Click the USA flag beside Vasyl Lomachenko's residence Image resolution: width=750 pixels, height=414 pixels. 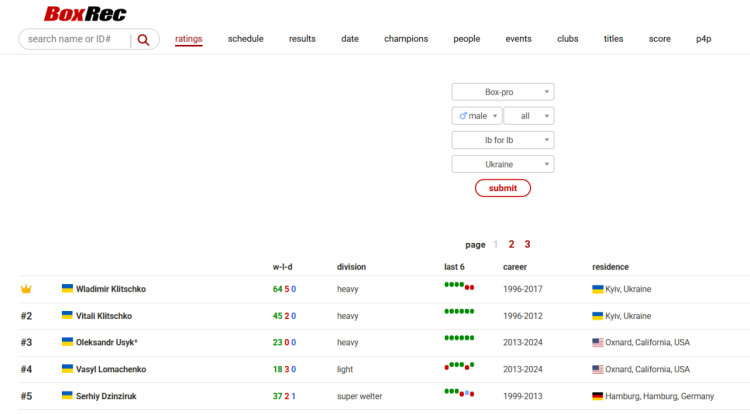click(x=598, y=369)
